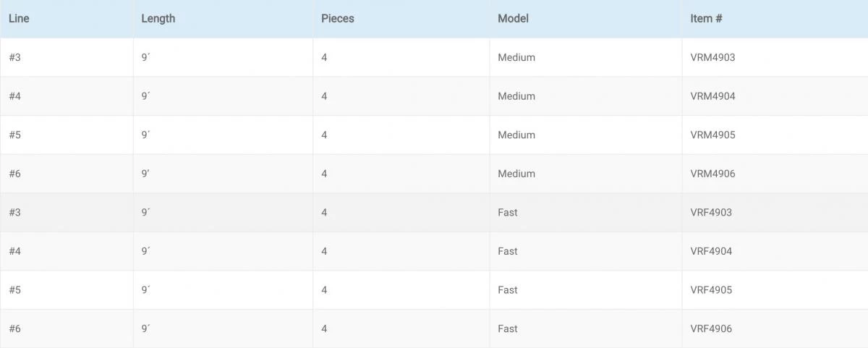Image resolution: width=868 pixels, height=348 pixels.
Task: Click Medium in the VRM4903 row
Action: coord(516,57)
